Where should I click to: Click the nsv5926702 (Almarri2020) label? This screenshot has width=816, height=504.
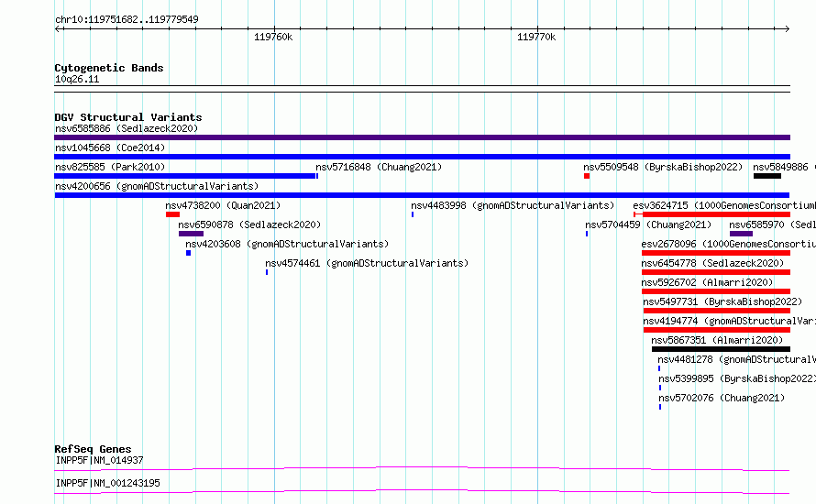[707, 282]
